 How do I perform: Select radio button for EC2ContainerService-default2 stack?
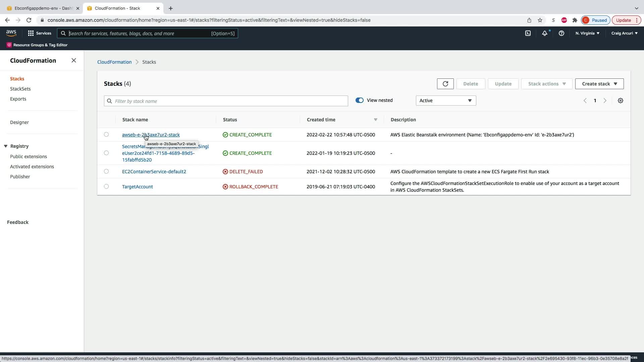coord(106,171)
